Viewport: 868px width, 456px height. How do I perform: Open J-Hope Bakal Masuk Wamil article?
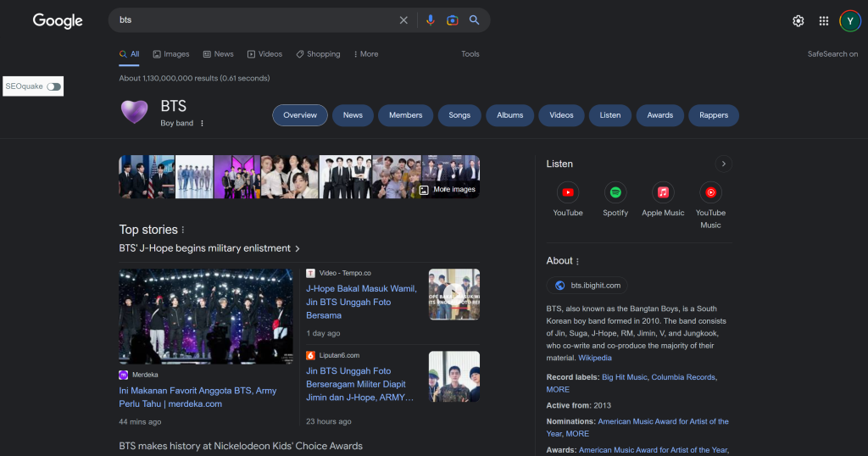tap(361, 302)
